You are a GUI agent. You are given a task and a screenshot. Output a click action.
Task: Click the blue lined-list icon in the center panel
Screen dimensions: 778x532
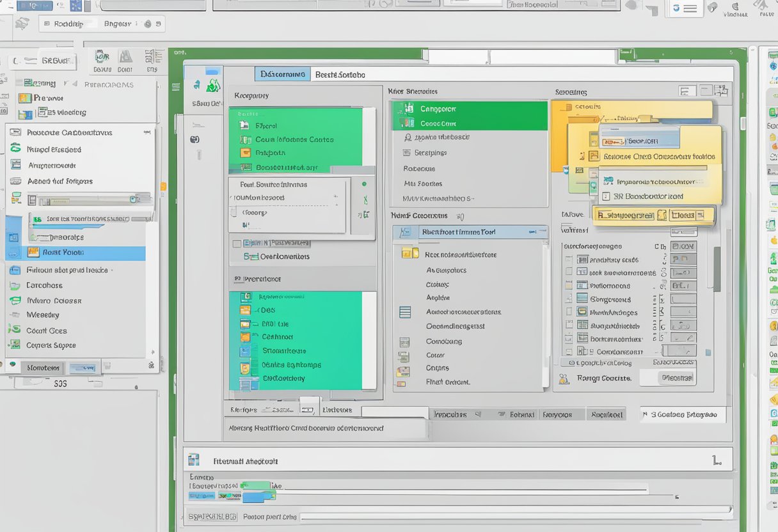pos(404,312)
